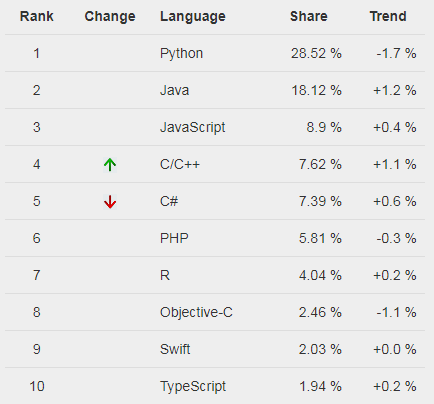Viewport: 434px width, 404px height.
Task: Click the green up arrow for C/C++
Action: (x=110, y=165)
